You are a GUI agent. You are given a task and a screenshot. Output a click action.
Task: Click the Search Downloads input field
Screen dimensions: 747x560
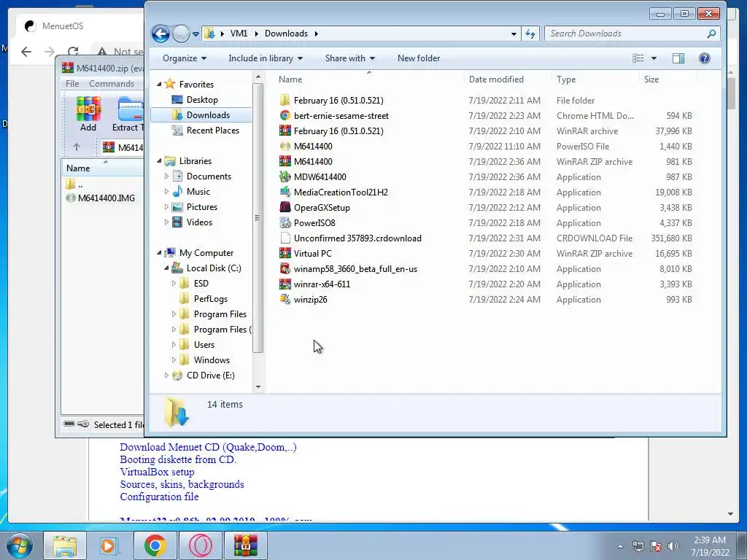point(625,34)
